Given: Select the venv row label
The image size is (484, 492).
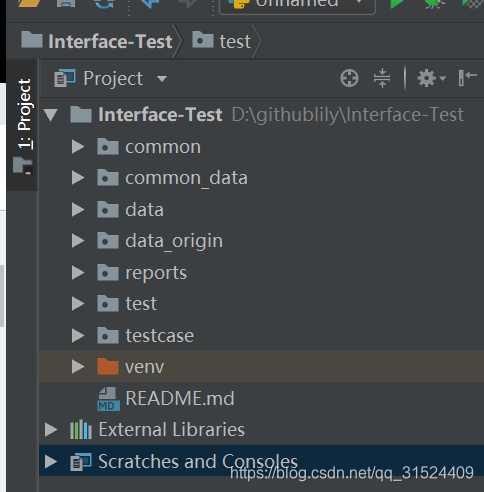Looking at the screenshot, I should [144, 367].
